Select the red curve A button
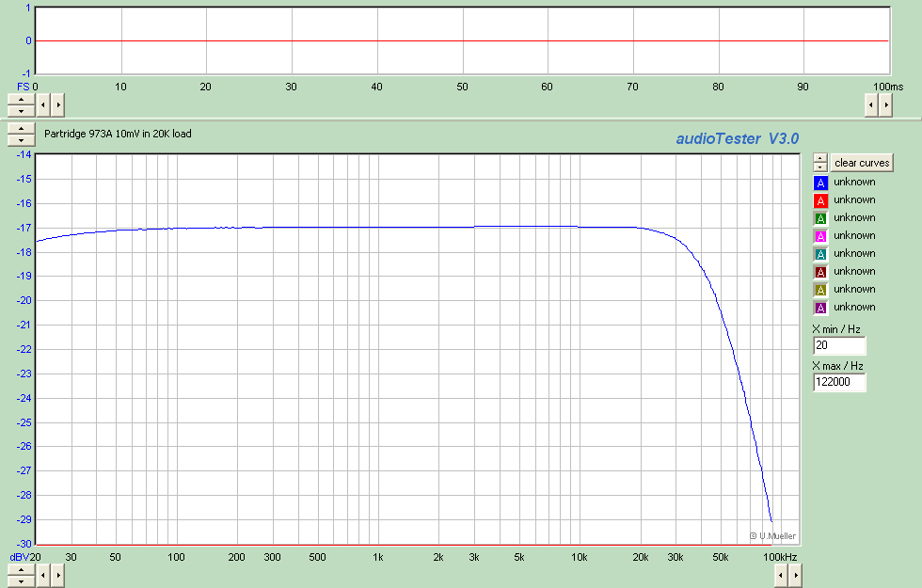 click(x=820, y=200)
